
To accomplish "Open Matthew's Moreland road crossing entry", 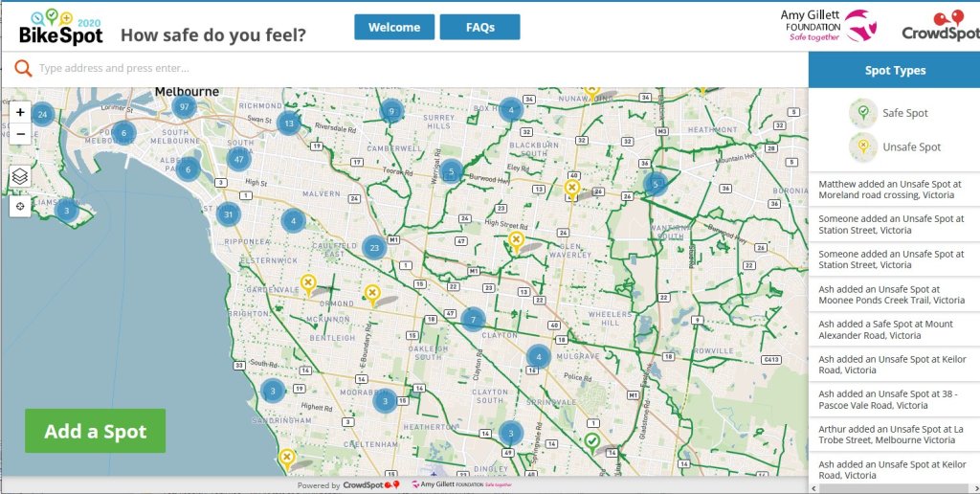I will pos(890,190).
